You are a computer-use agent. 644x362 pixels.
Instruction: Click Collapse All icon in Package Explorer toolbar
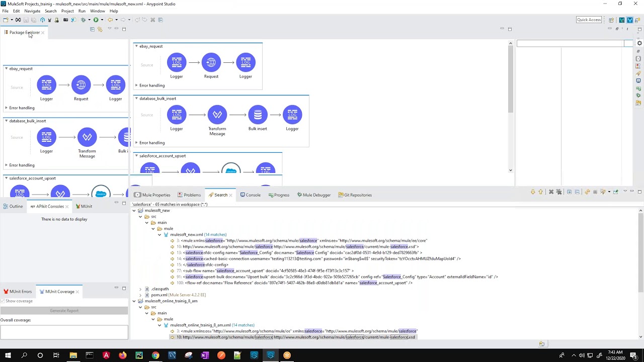tap(92, 29)
